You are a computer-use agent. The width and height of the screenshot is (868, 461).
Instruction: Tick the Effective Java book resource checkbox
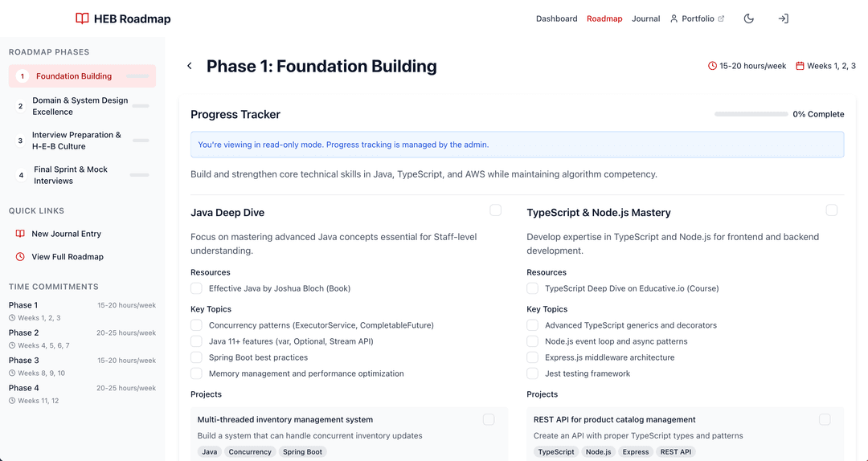point(196,288)
